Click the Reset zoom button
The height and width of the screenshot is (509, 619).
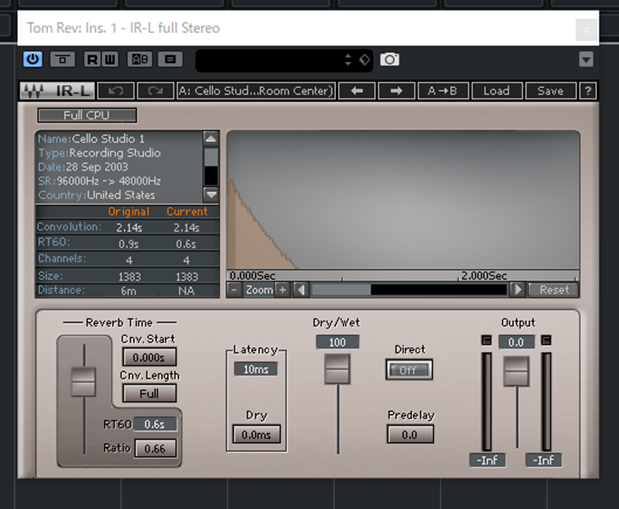tap(553, 290)
